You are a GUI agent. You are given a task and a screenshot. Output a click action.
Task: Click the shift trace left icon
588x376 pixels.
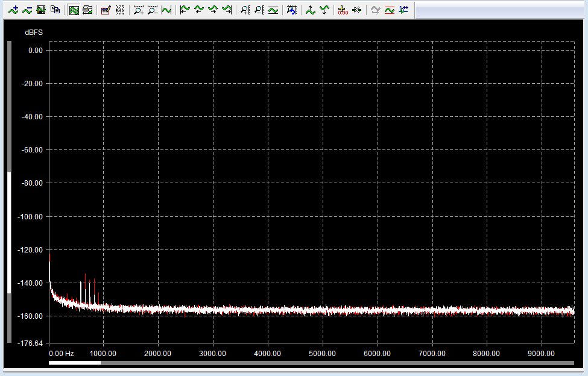199,10
